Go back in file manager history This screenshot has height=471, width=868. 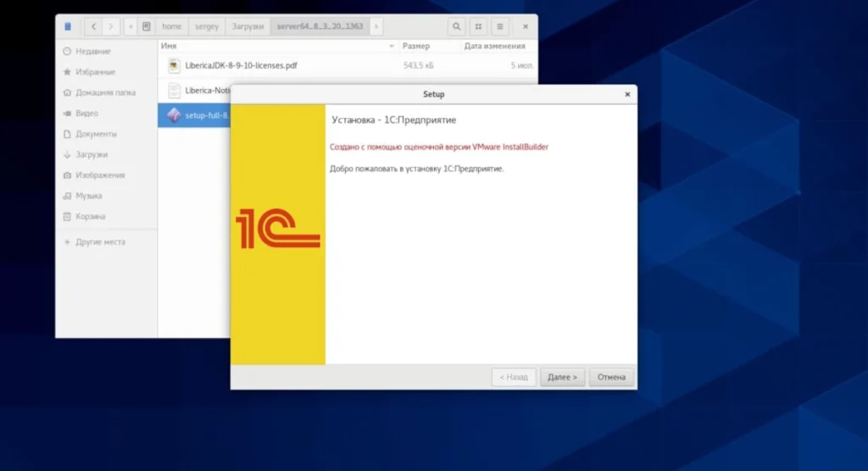click(x=93, y=26)
